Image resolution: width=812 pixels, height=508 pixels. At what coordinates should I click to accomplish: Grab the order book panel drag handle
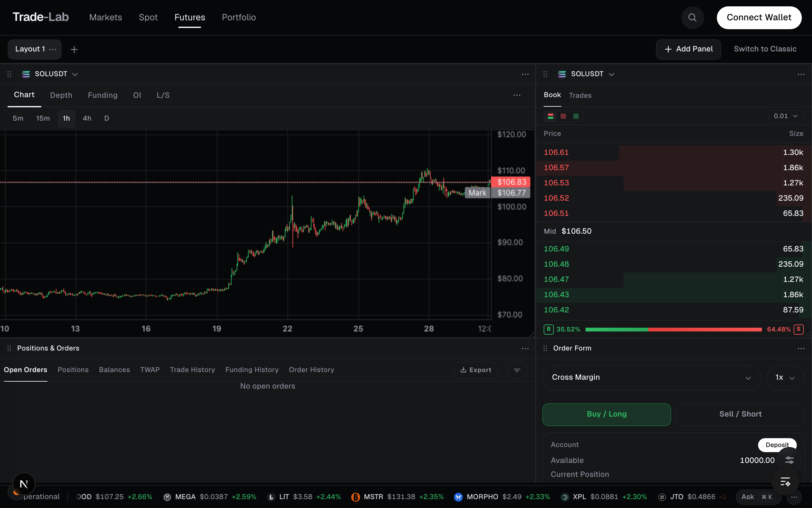tap(545, 74)
